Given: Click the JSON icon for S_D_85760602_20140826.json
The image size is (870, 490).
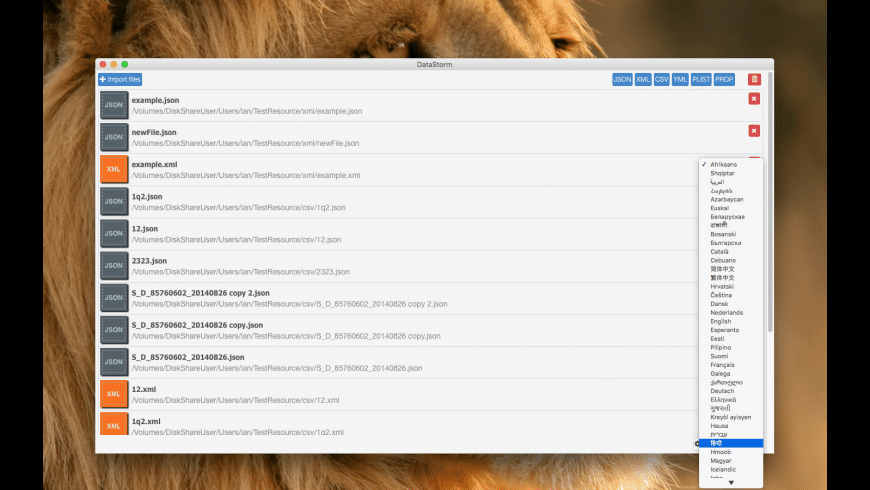Looking at the screenshot, I should [114, 362].
